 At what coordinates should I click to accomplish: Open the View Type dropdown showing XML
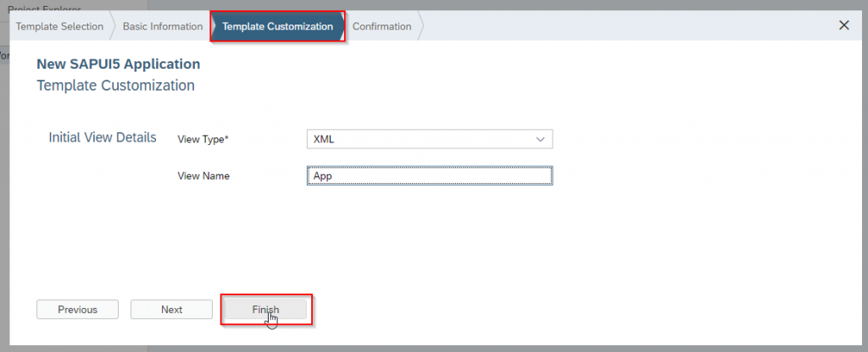[430, 139]
